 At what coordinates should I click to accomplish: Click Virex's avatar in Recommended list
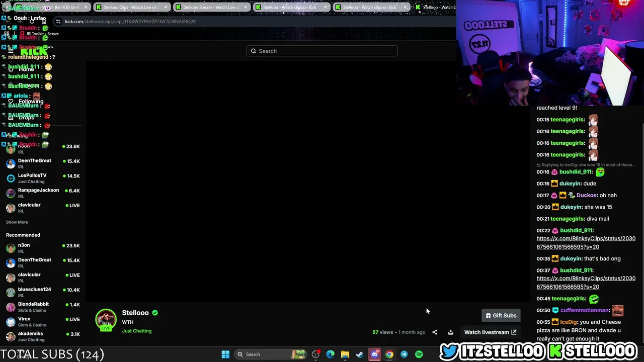click(x=11, y=322)
